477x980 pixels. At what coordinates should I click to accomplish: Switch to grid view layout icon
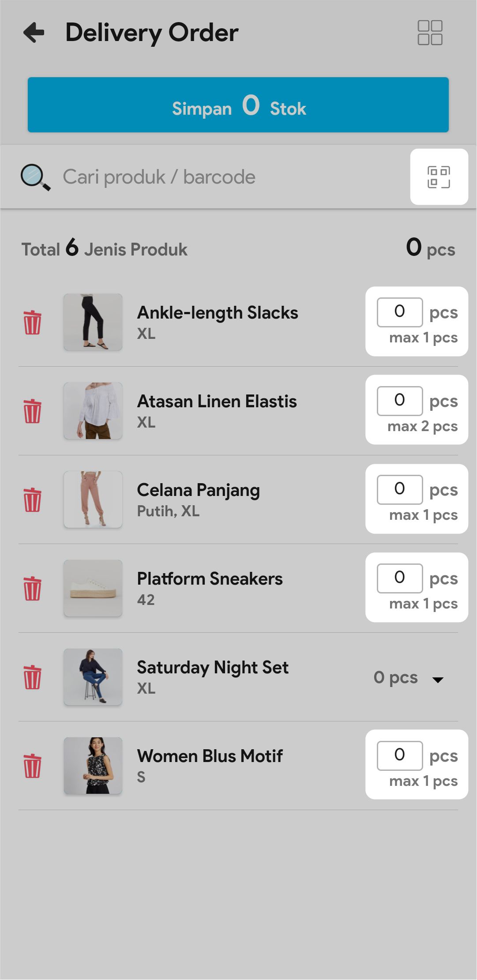(430, 33)
